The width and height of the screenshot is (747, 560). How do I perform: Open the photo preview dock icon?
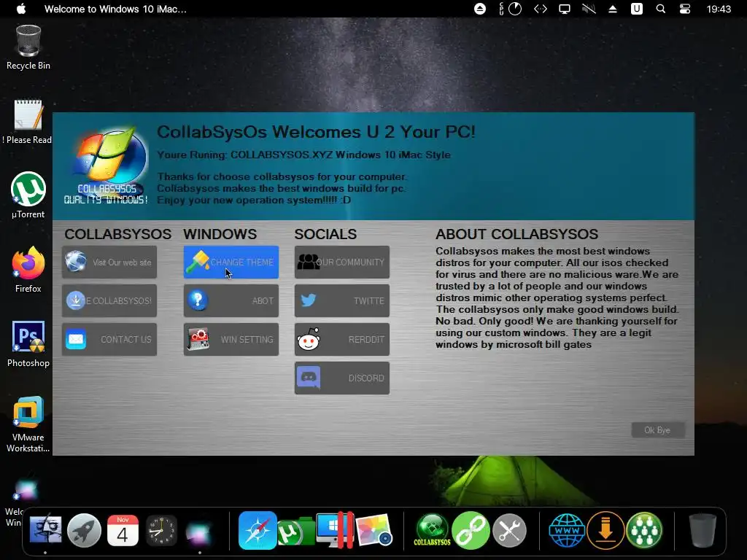[x=374, y=530]
